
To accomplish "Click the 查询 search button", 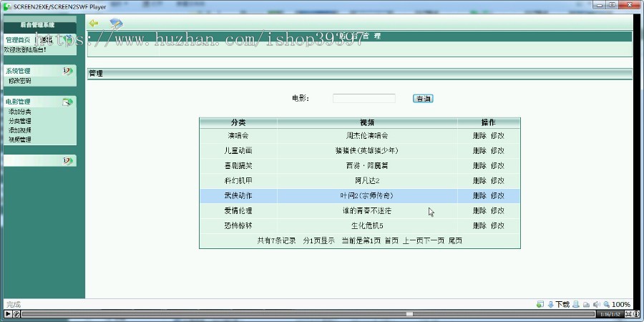I will coord(423,99).
